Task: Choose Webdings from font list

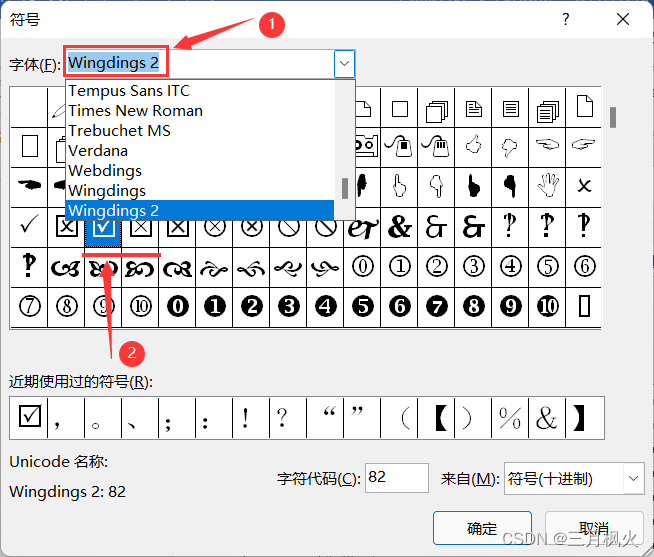Action: (200, 171)
